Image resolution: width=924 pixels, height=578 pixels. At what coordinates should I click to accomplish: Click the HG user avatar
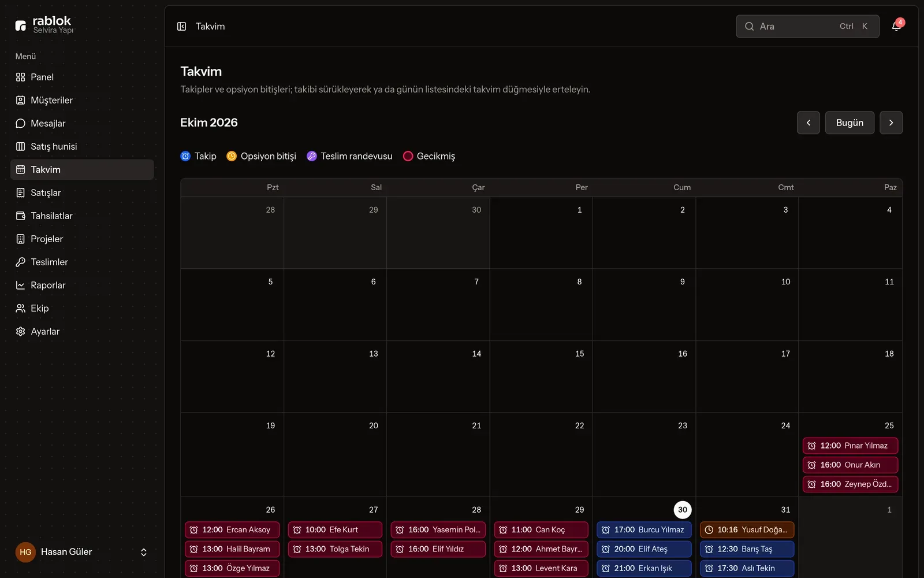[x=25, y=552]
